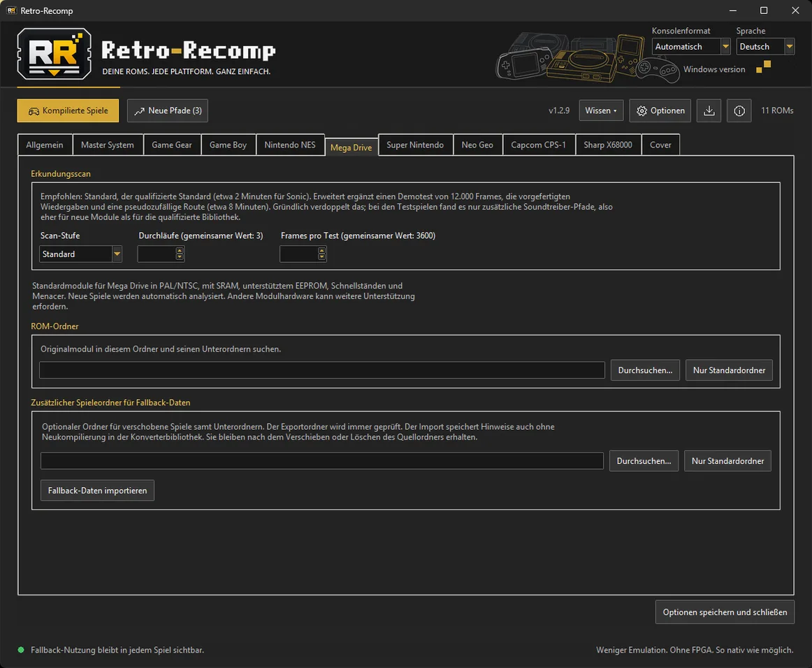Switch to the Sharp X68000 tab
Image resolution: width=812 pixels, height=668 pixels.
(607, 145)
